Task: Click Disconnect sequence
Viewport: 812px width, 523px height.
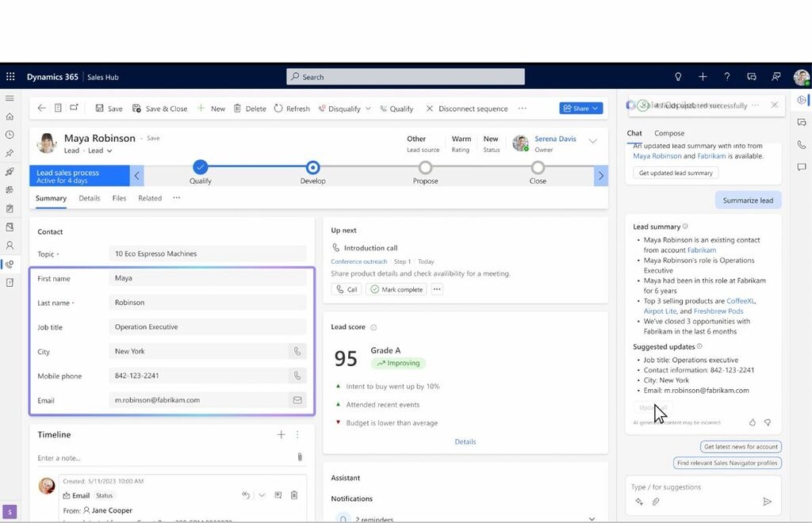Action: click(466, 108)
